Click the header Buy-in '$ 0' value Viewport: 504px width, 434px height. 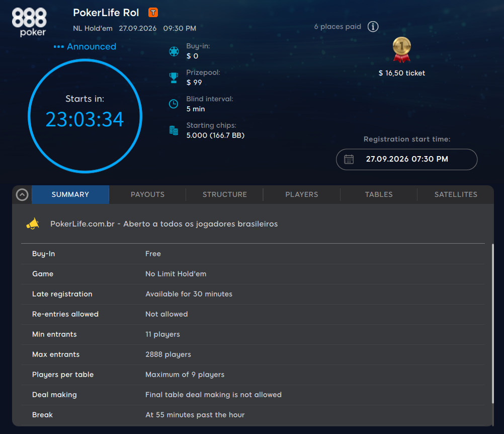192,56
